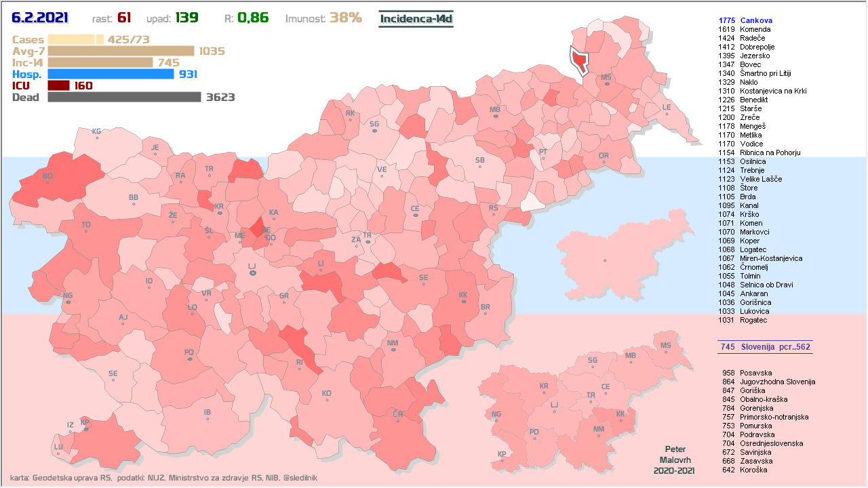This screenshot has width=868, height=488.
Task: Choose Koroška in the regions list
Action: click(754, 470)
